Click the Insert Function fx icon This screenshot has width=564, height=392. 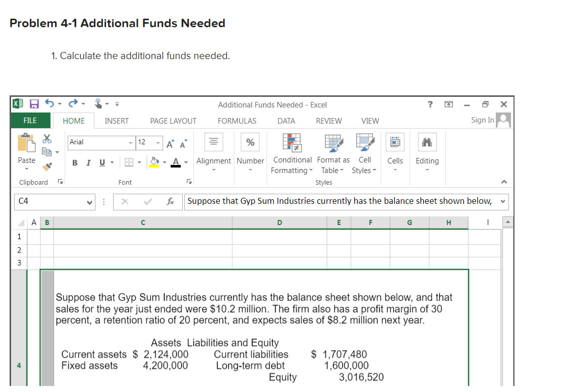(x=170, y=201)
